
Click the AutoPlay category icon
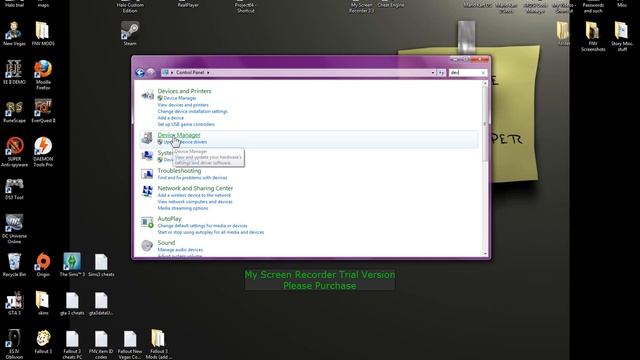(x=147, y=222)
